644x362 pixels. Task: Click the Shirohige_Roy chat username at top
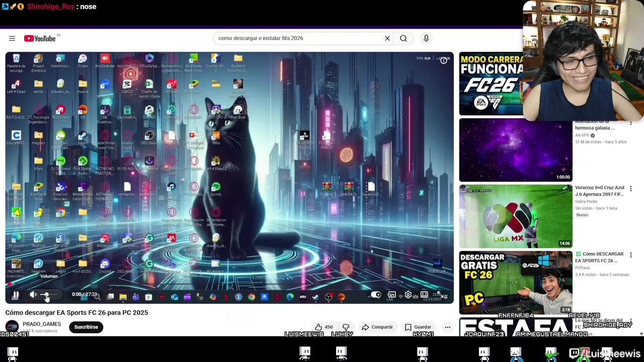coord(50,7)
